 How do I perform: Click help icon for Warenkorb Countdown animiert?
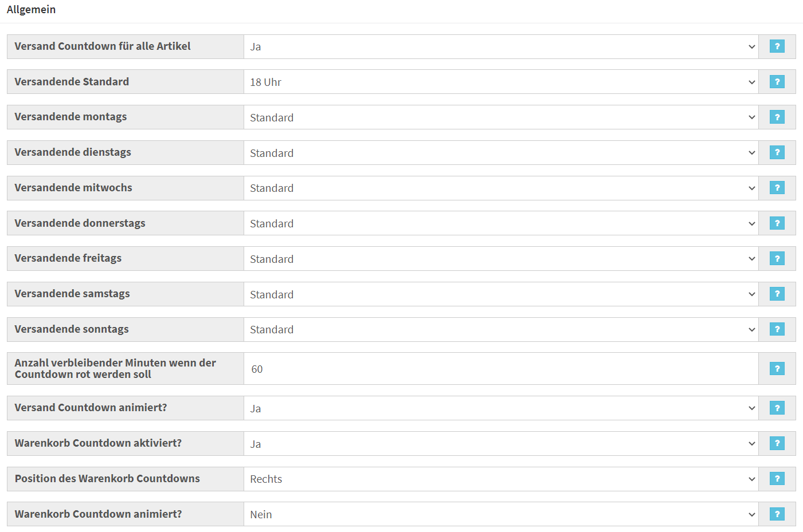pyautogui.click(x=777, y=514)
